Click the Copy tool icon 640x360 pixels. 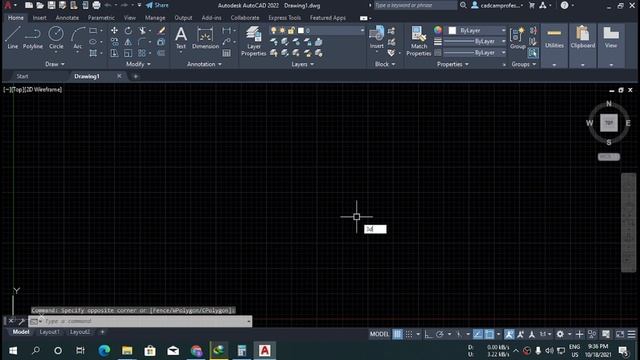(114, 42)
